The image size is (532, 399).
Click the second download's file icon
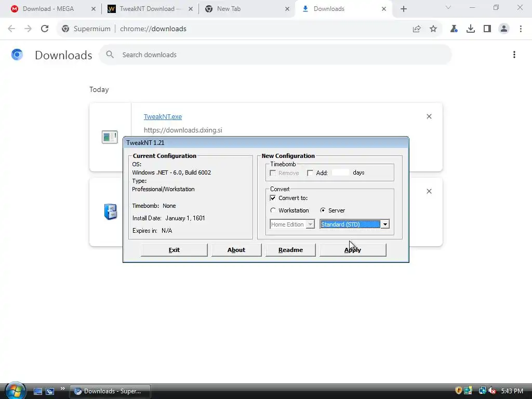point(111,212)
